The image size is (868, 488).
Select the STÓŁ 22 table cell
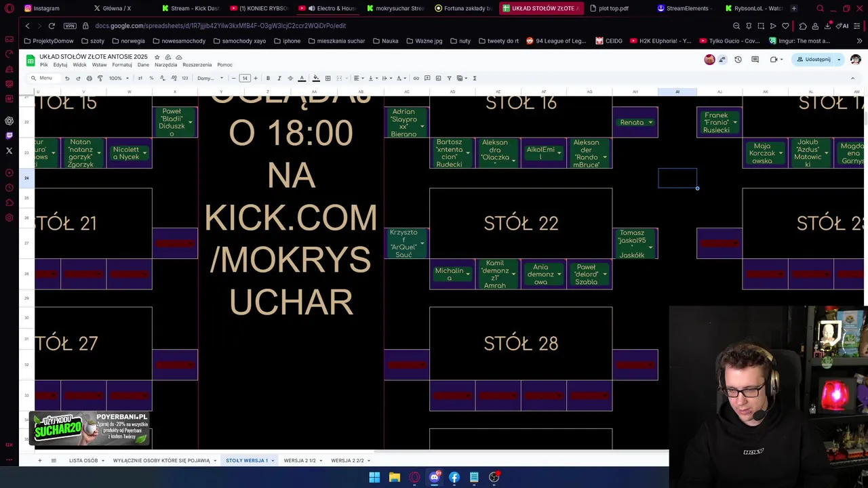coord(521,223)
